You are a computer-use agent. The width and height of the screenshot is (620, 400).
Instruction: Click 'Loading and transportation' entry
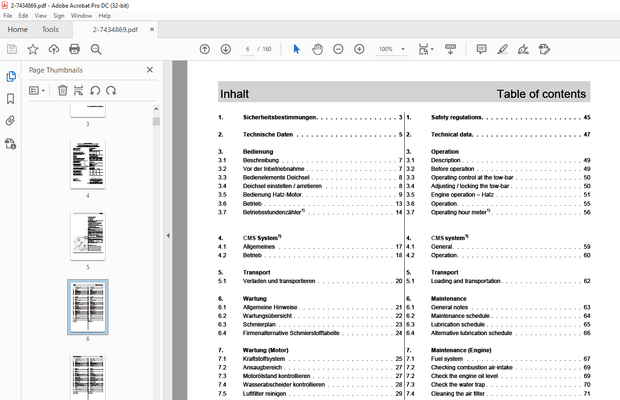point(465,281)
